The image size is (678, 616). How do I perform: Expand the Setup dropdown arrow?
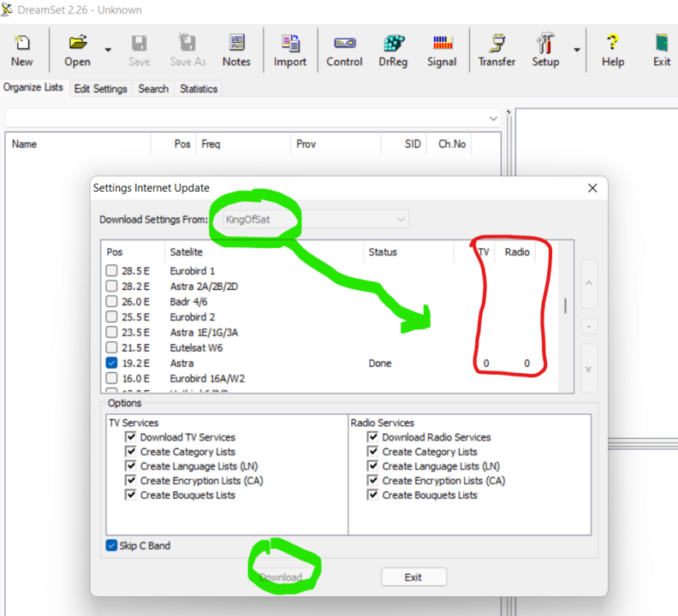pyautogui.click(x=577, y=50)
